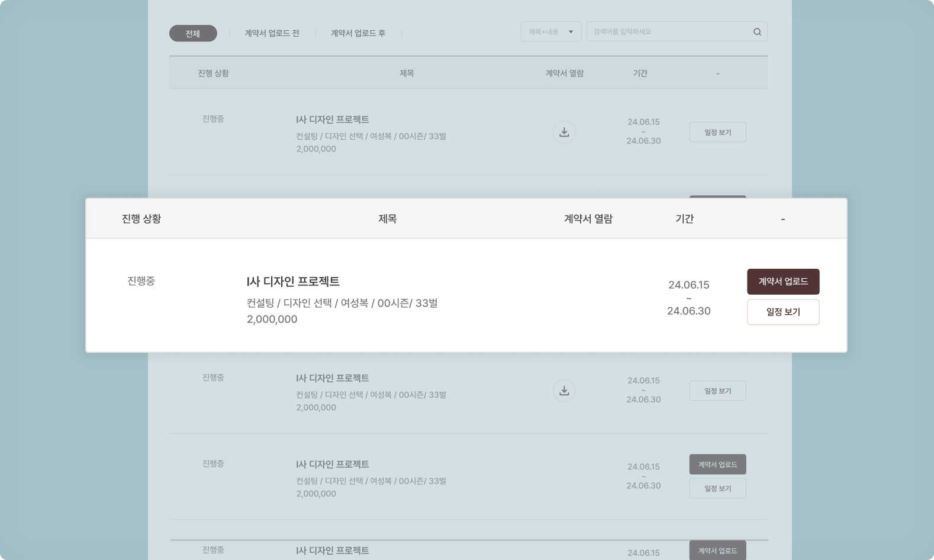The height and width of the screenshot is (560, 934).
Task: Click the cut-off 계약서 업로드 button at bottom edge
Action: point(717,551)
